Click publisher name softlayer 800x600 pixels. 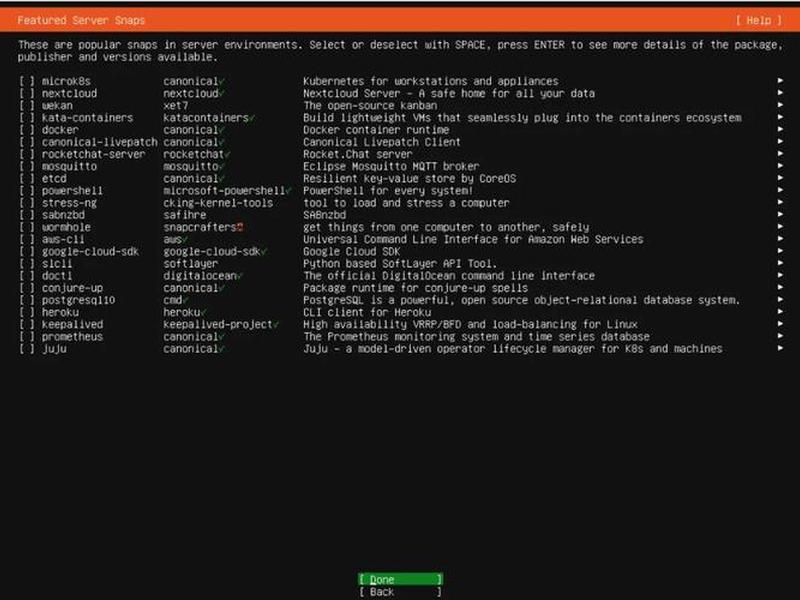tap(191, 264)
